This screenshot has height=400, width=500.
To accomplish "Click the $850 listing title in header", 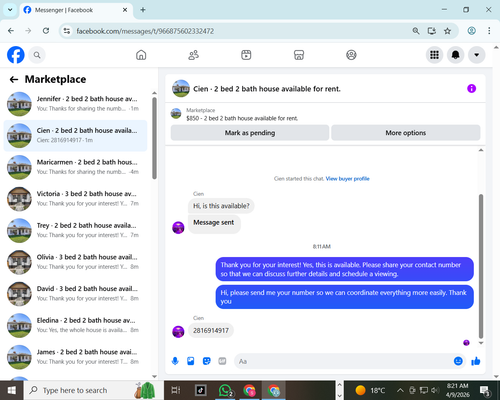I will tap(242, 118).
